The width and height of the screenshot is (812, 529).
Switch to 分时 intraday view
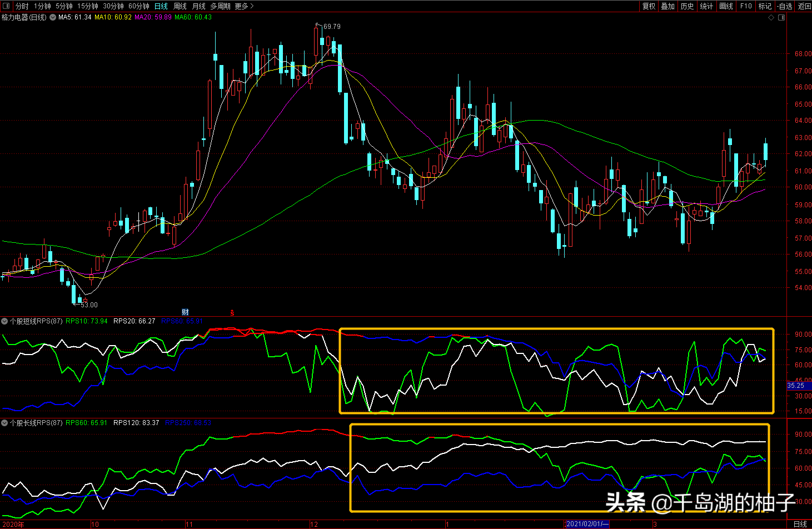(x=22, y=6)
